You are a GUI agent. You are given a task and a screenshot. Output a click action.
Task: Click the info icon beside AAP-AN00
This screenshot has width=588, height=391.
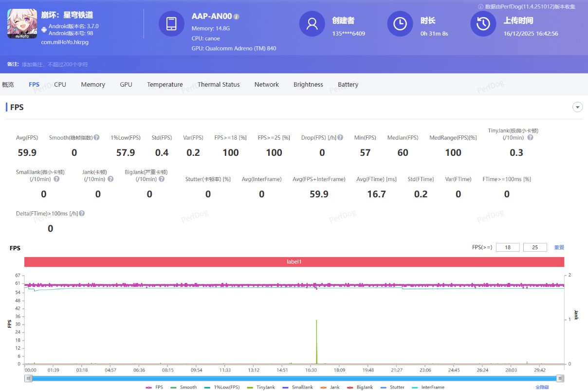click(237, 17)
